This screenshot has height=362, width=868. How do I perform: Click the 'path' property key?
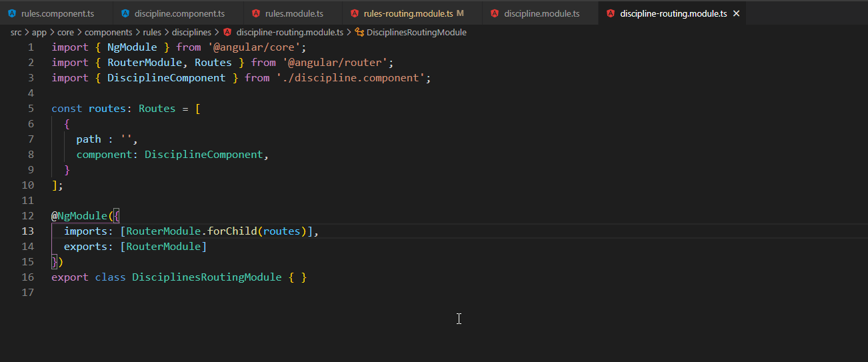[89, 139]
